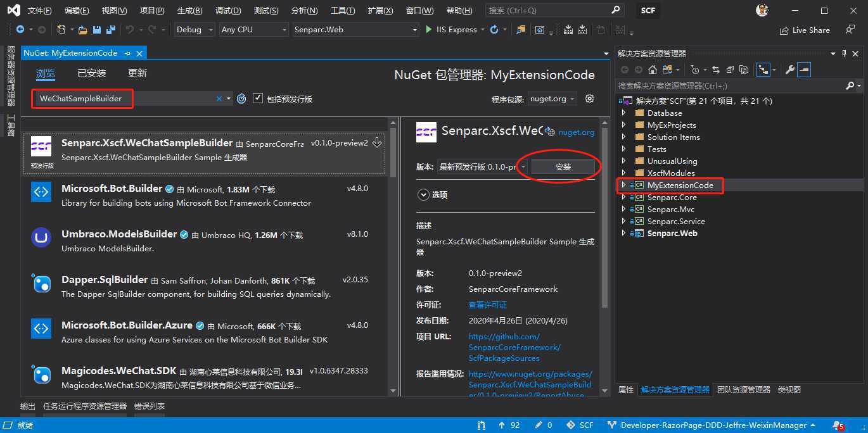Screen dimensions: 868x433
Task: Start debugging with IIS Express button
Action: click(x=451, y=30)
